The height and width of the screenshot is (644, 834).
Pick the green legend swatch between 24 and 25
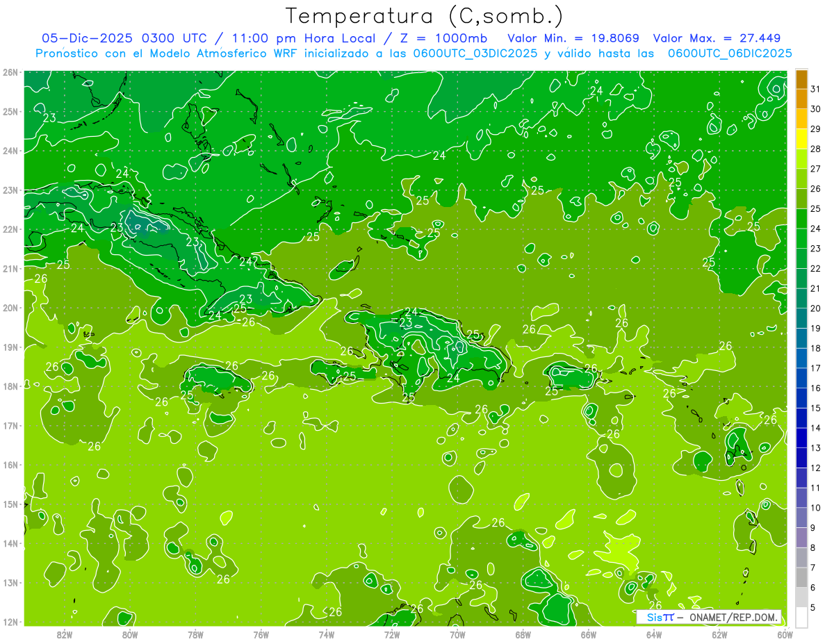click(801, 218)
